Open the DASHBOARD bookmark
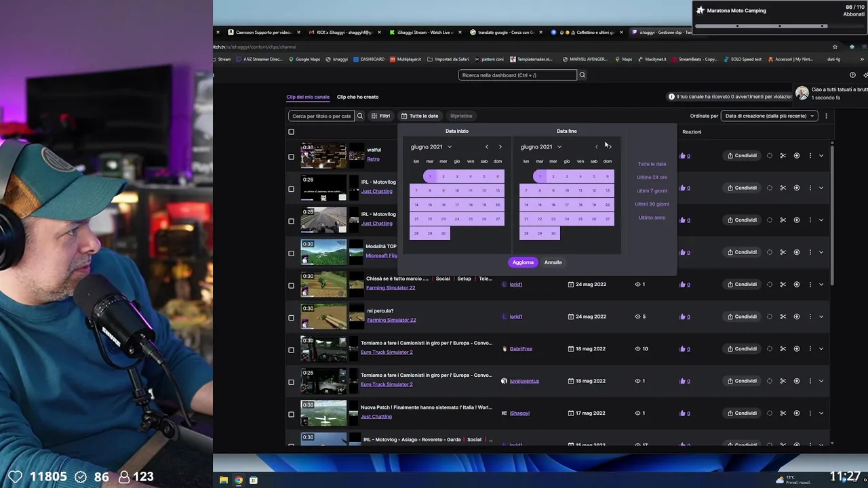868x488 pixels. [x=369, y=59]
